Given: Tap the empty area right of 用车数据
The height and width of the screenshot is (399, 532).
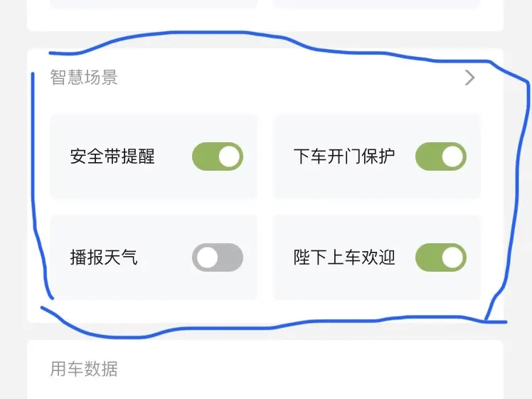Looking at the screenshot, I should coord(305,369).
